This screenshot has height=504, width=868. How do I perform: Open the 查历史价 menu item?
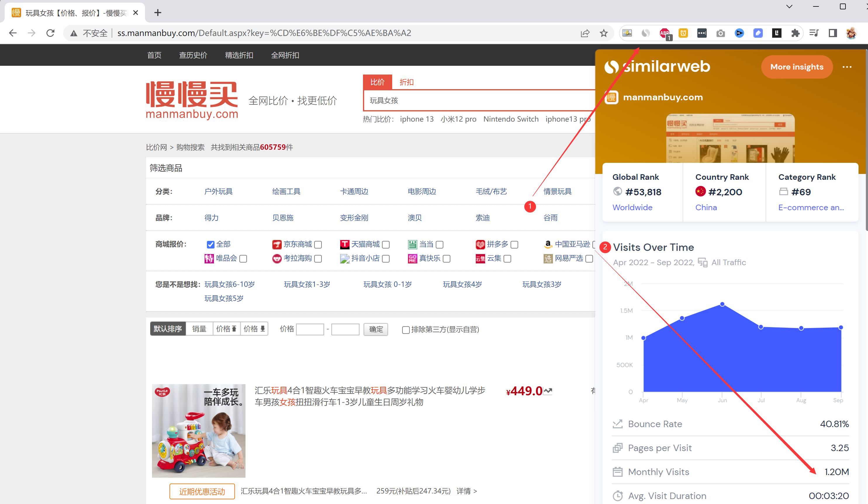click(193, 55)
